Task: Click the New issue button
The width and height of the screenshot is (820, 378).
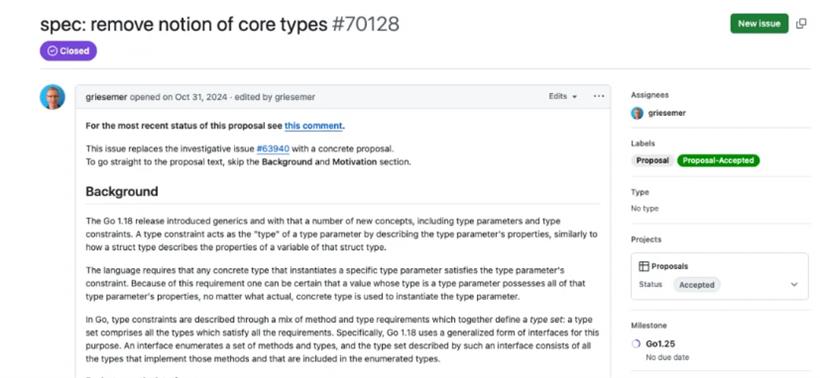Action: pos(759,24)
